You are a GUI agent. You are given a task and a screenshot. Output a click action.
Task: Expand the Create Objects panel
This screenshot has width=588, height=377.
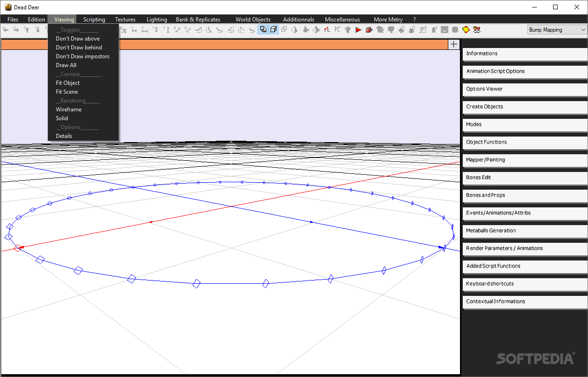525,107
